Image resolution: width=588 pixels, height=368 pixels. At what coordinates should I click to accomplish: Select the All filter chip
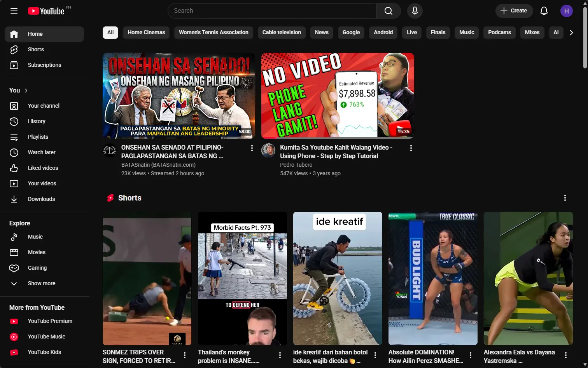(110, 33)
